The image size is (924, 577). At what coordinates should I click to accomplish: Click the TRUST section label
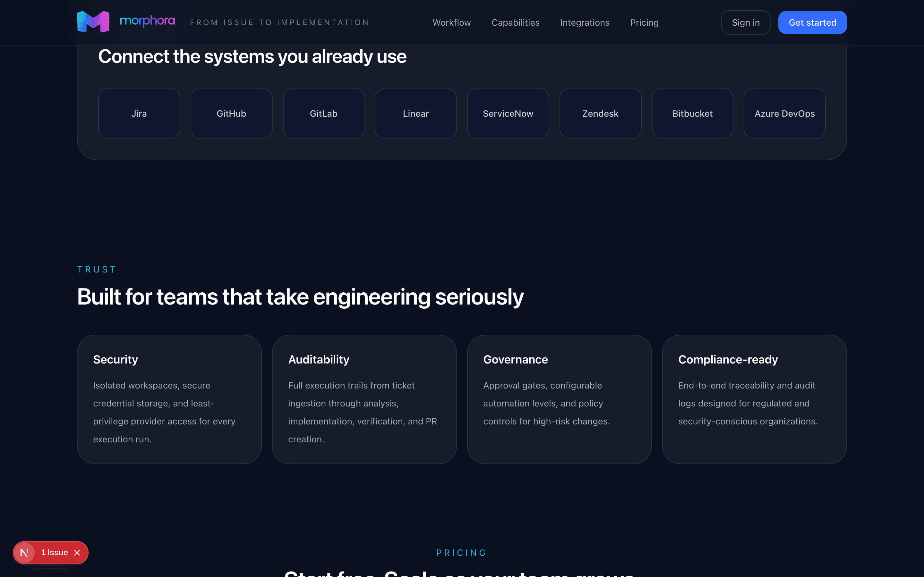tap(96, 269)
